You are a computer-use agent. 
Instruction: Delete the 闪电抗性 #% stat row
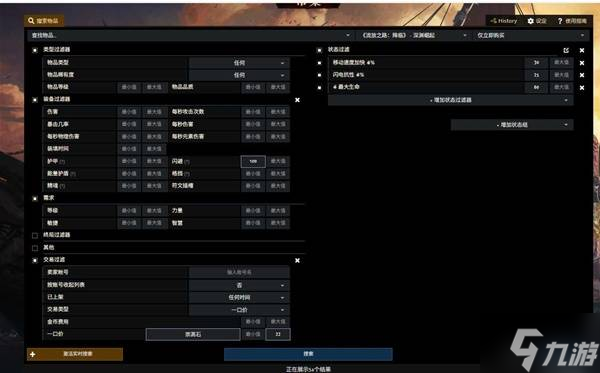coord(582,75)
